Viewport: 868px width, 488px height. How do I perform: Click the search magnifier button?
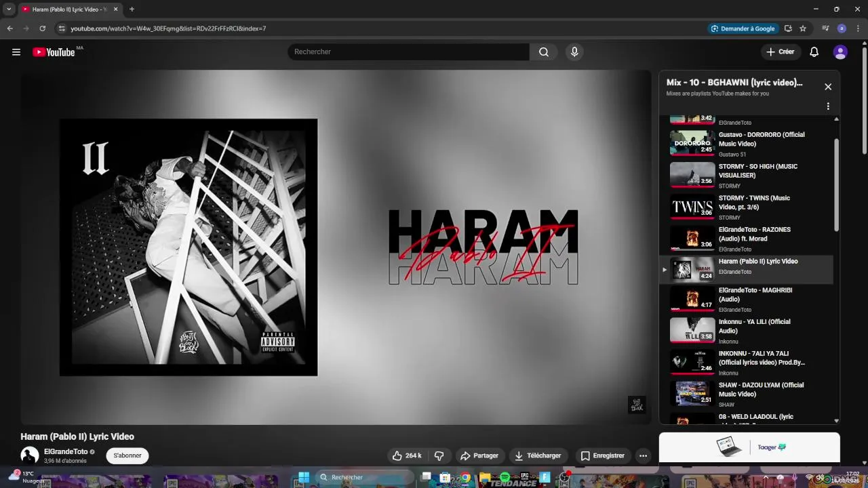point(544,52)
